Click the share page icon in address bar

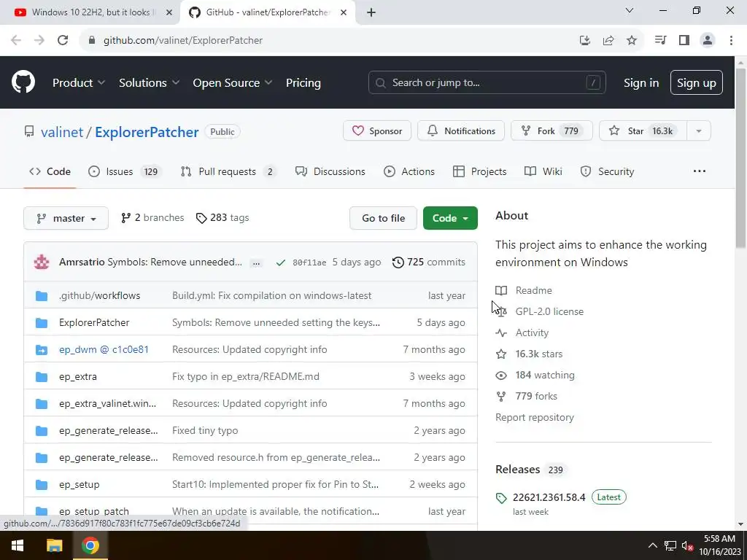click(x=608, y=41)
